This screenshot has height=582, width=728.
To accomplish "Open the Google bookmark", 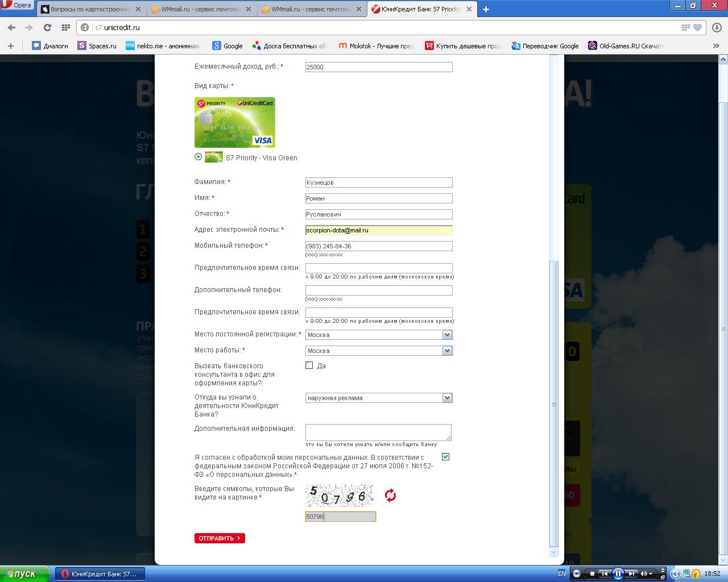I will click(x=227, y=46).
